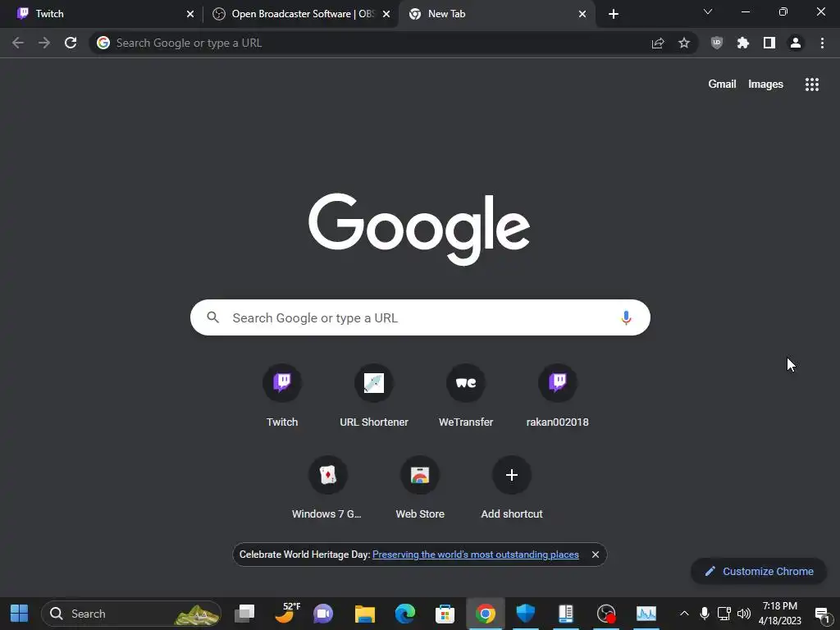Open Windows Security shield on taskbar
The width and height of the screenshot is (840, 630).
[526, 614]
